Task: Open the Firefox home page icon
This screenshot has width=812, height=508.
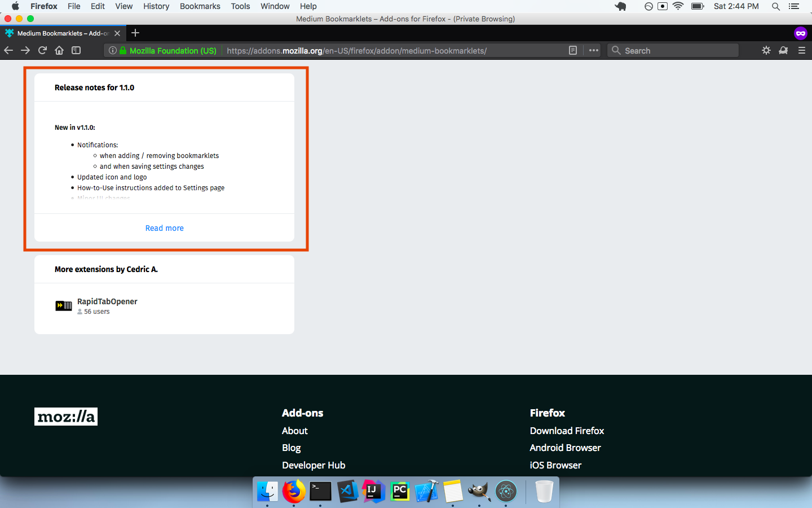Action: click(x=59, y=50)
